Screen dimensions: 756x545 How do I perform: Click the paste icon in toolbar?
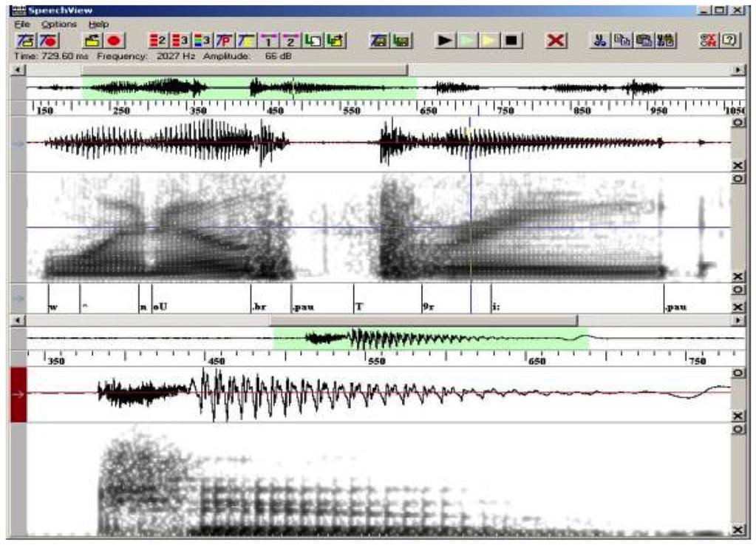pyautogui.click(x=644, y=41)
